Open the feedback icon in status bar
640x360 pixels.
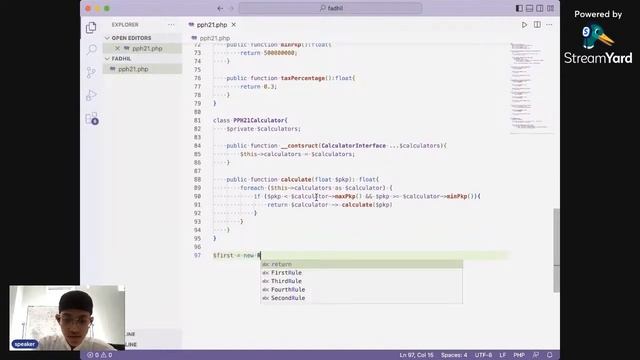[536, 355]
